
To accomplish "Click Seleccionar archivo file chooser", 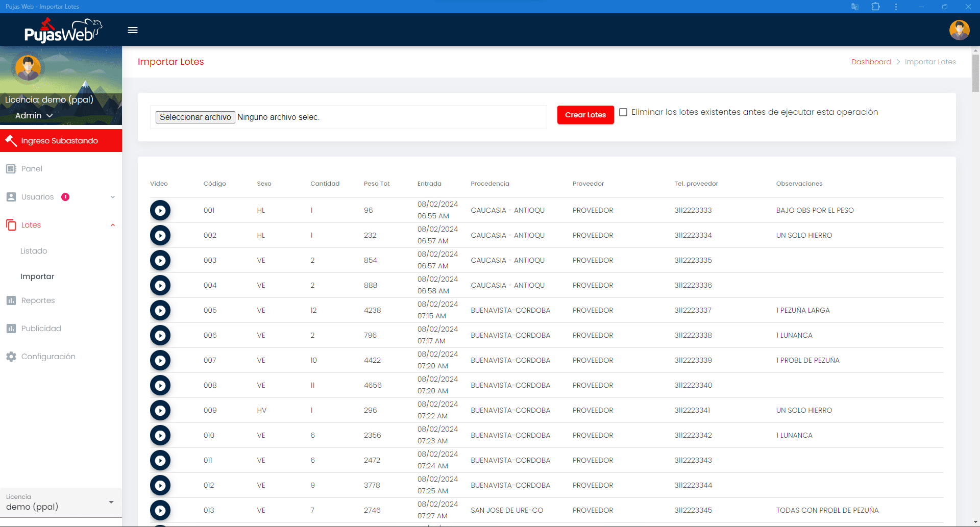I will (195, 117).
